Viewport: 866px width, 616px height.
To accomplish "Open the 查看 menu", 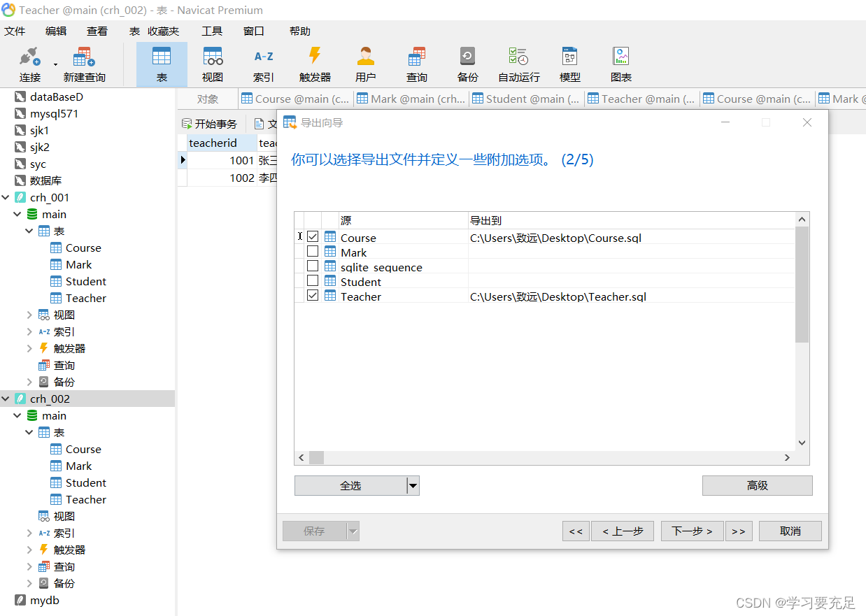I will (x=97, y=31).
